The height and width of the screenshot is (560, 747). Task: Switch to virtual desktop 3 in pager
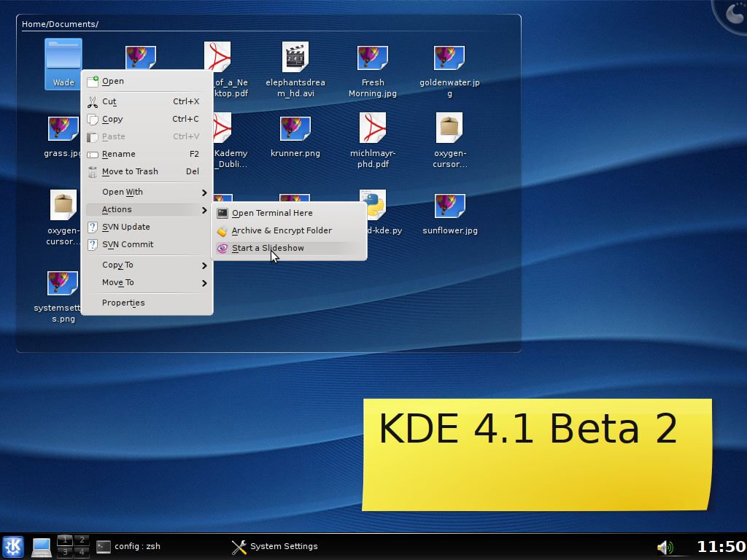coord(65,553)
